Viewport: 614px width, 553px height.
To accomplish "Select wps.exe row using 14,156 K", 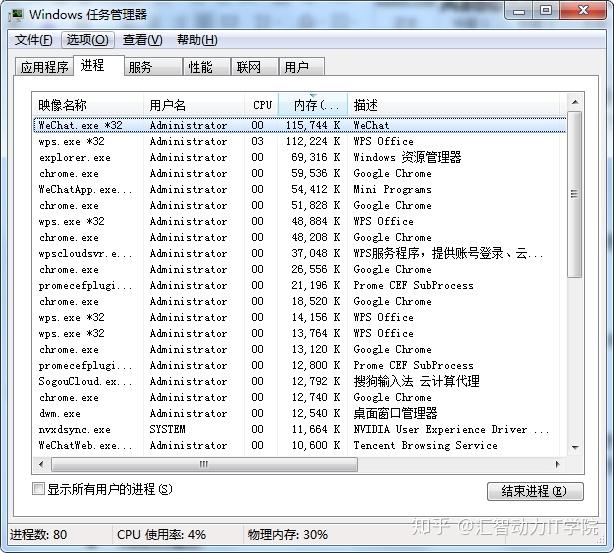I will tap(300, 317).
